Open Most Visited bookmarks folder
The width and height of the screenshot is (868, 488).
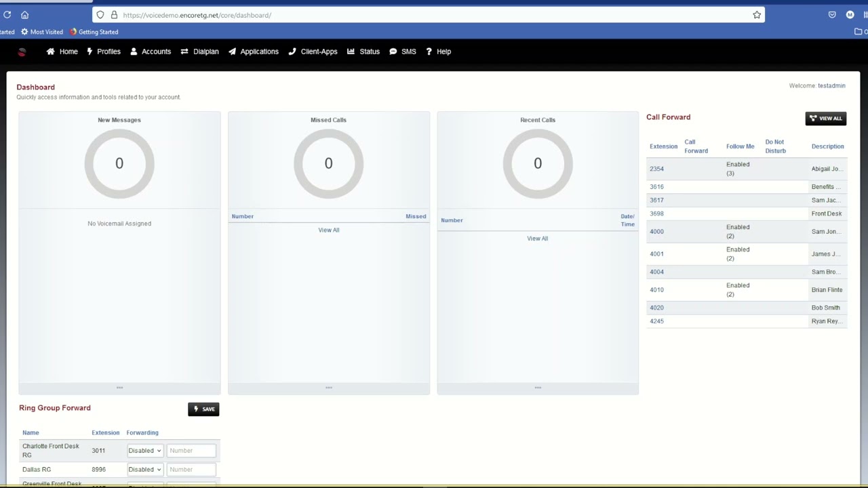pos(42,32)
